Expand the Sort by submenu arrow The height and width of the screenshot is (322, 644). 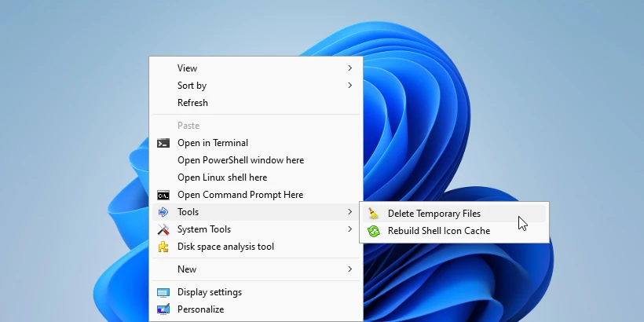click(x=350, y=86)
